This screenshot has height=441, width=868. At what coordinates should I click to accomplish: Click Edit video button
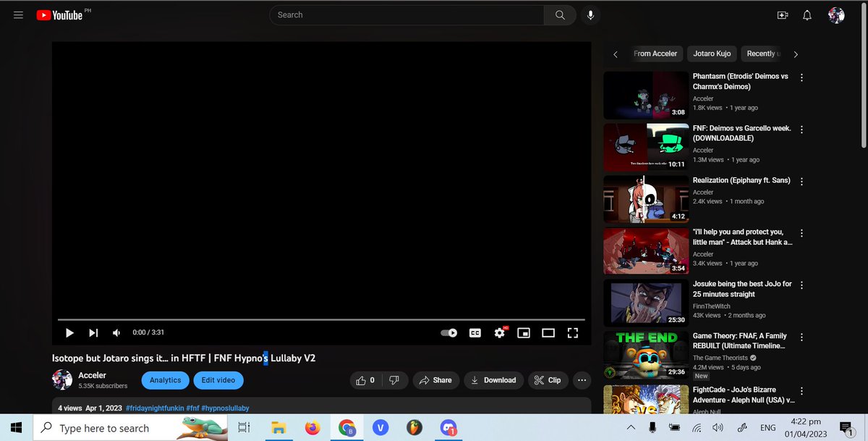[x=218, y=380]
